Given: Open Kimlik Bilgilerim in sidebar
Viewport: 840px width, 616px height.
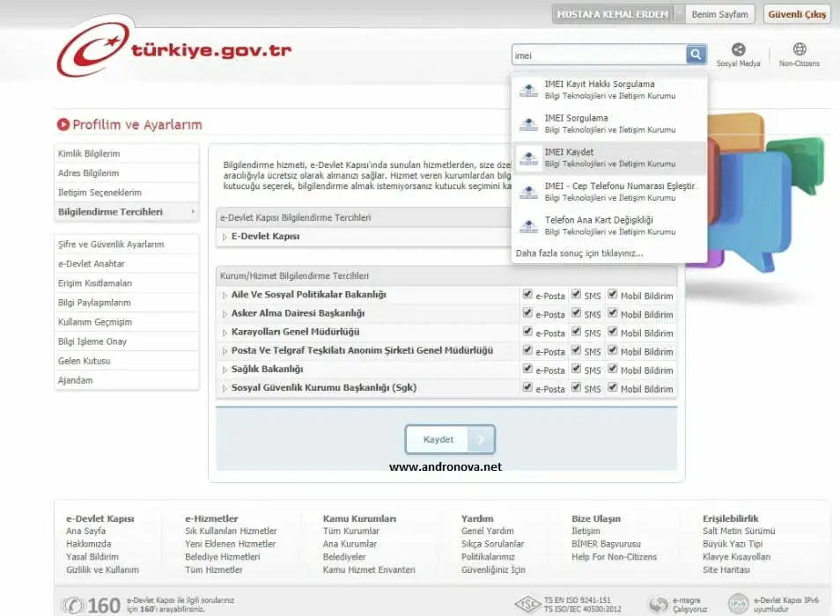Looking at the screenshot, I should pos(127,154).
